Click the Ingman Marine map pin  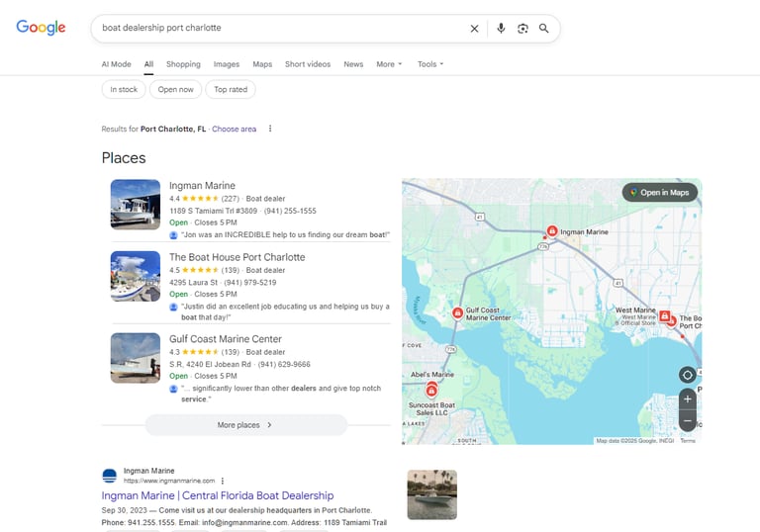tap(551, 231)
